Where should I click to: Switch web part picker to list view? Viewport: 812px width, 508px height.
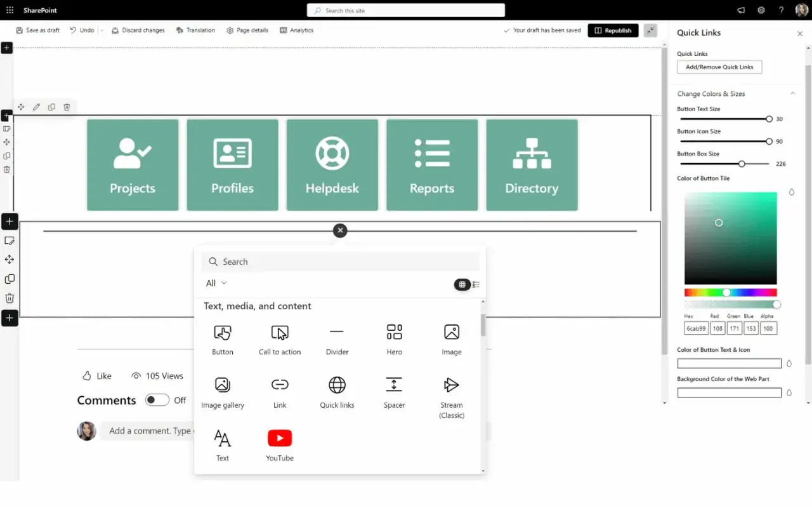(476, 284)
